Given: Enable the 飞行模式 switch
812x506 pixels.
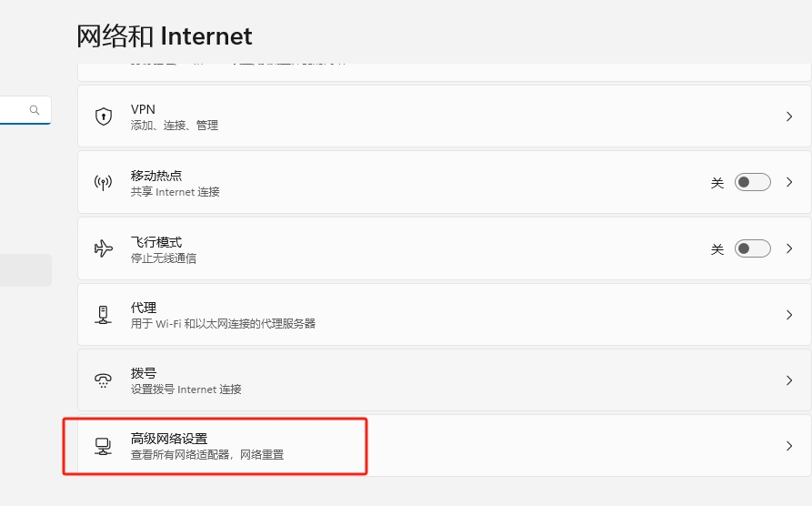Looking at the screenshot, I should (x=753, y=248).
